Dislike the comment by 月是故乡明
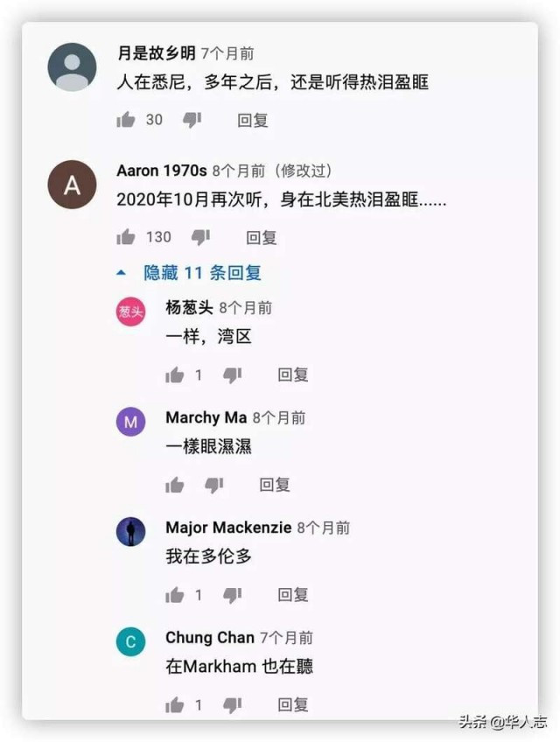 192,120
